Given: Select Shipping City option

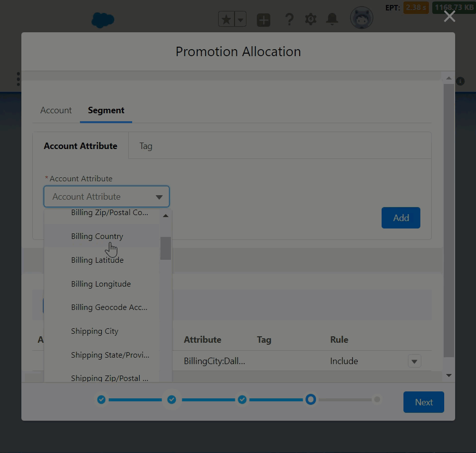Looking at the screenshot, I should [x=94, y=331].
